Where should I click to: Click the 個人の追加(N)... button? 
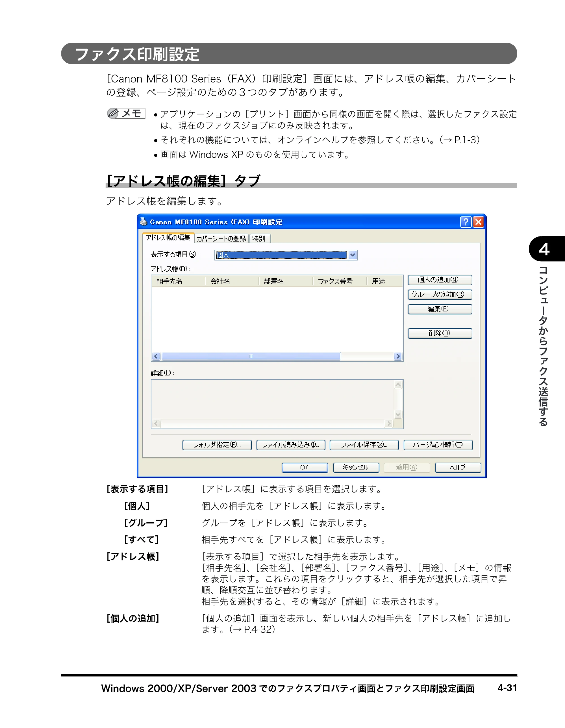[440, 280]
